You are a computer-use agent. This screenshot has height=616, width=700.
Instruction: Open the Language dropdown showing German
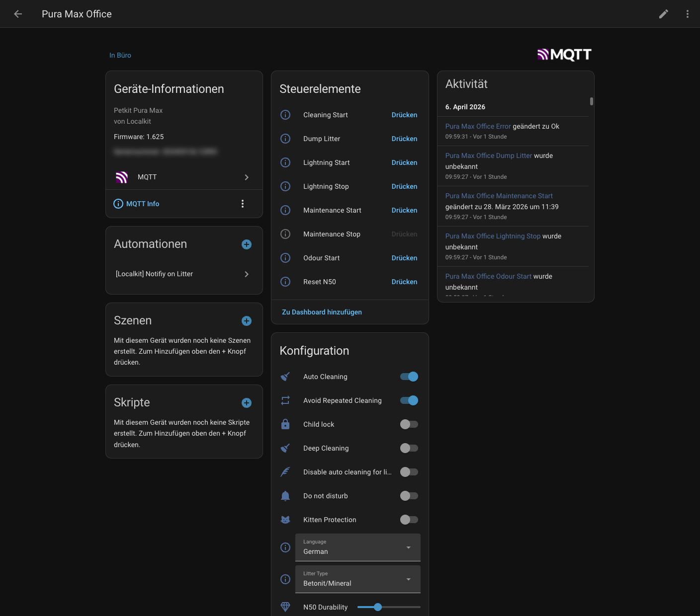358,547
